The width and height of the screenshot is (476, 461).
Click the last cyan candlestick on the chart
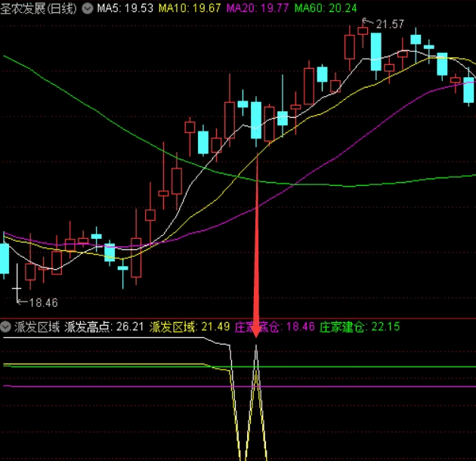pyautogui.click(x=468, y=90)
